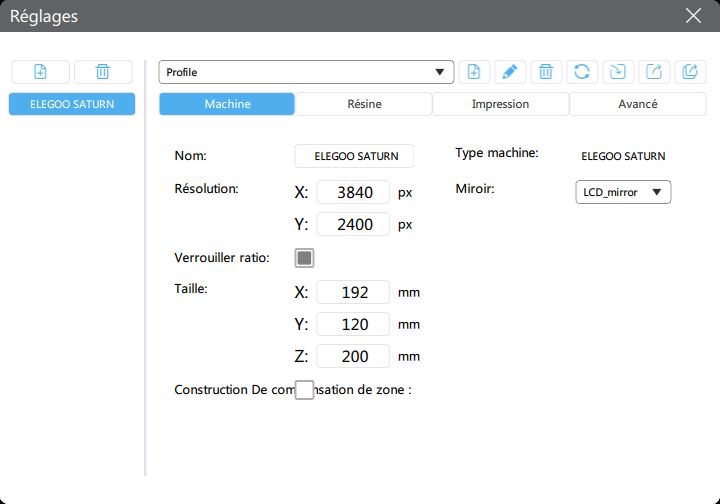Screen dimensions: 720x504
Task: Edit Taille Z value 200
Action: 353,356
